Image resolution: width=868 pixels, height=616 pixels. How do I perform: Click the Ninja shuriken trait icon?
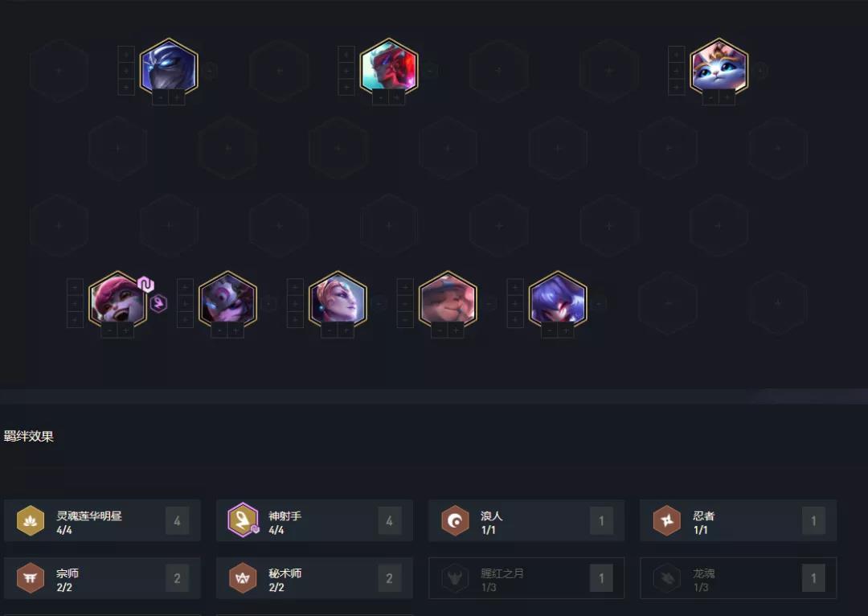click(666, 521)
